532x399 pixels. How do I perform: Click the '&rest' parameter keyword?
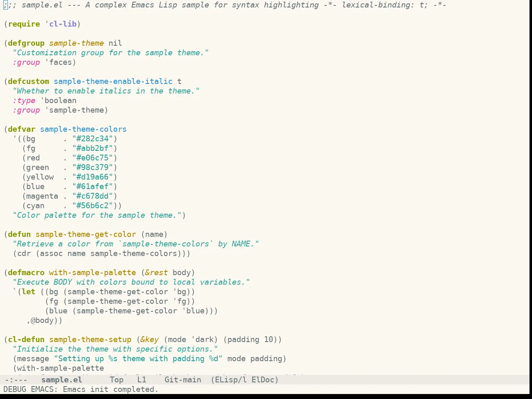tap(156, 273)
